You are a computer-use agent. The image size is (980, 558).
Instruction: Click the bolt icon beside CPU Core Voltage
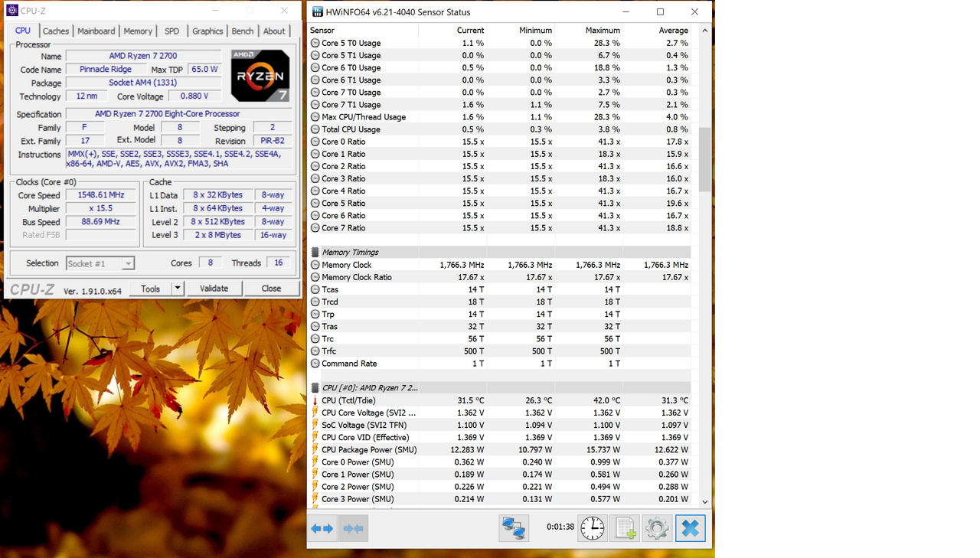[x=315, y=413]
